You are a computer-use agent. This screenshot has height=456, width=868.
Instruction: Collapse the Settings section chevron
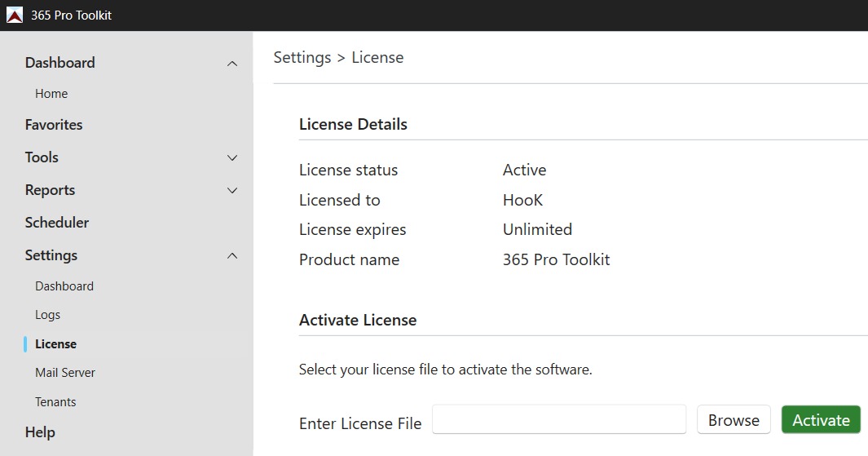click(232, 256)
